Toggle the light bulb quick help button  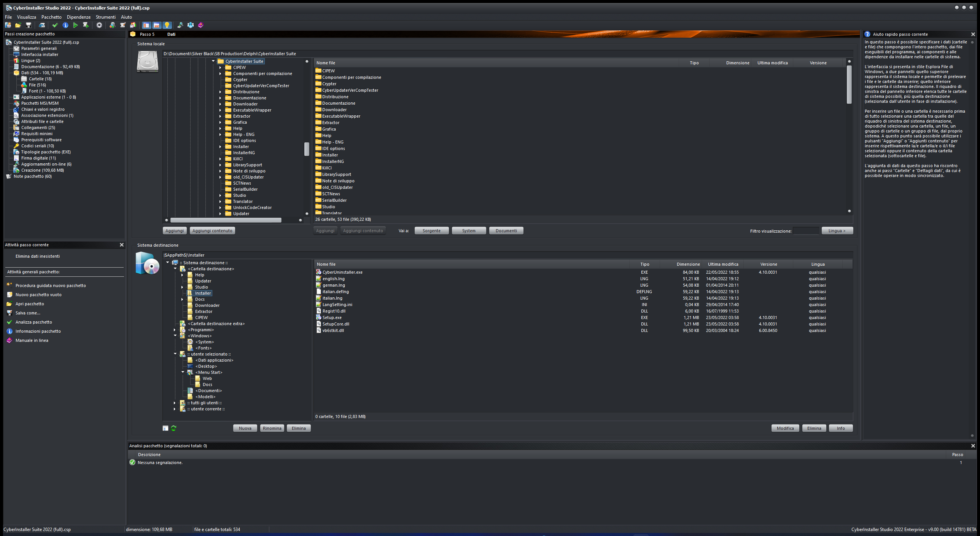(x=167, y=25)
